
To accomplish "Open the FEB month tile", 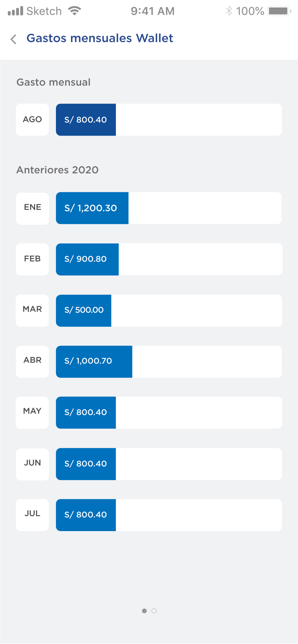I will tap(32, 259).
